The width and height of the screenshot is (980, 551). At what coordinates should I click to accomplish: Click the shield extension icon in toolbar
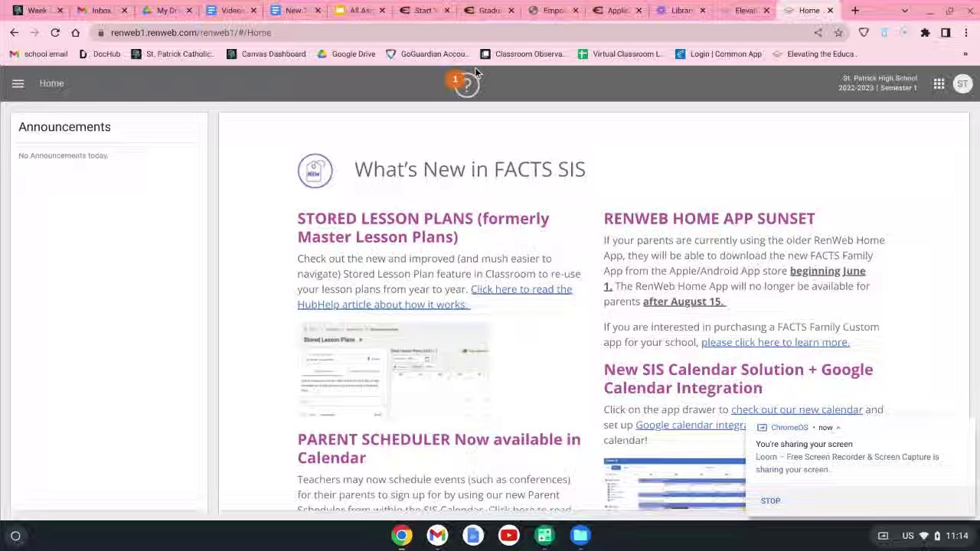[x=864, y=33]
